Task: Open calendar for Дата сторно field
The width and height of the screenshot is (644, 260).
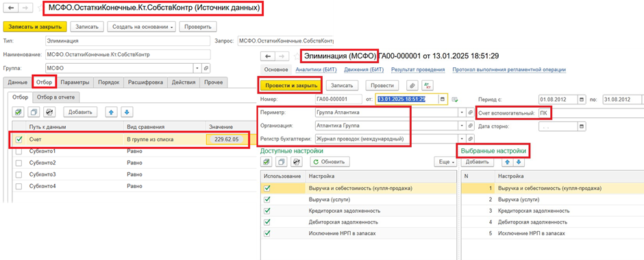Action: click(582, 126)
